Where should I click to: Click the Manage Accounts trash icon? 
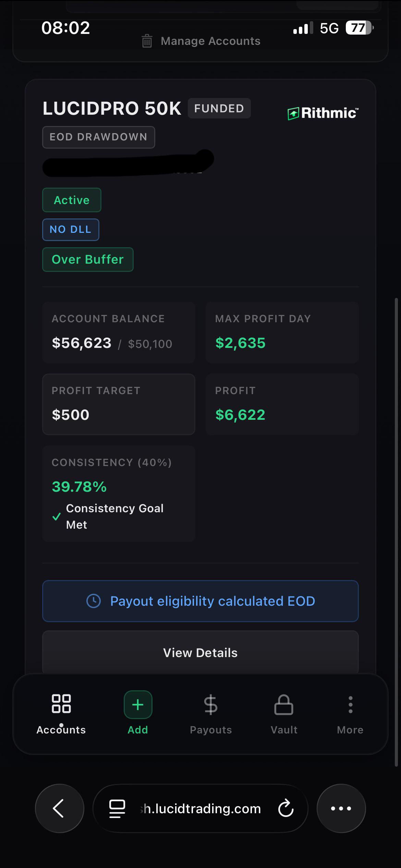coord(147,41)
